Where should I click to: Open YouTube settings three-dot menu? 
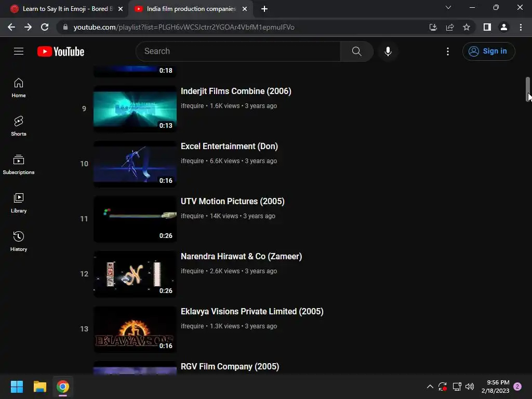tap(448, 51)
